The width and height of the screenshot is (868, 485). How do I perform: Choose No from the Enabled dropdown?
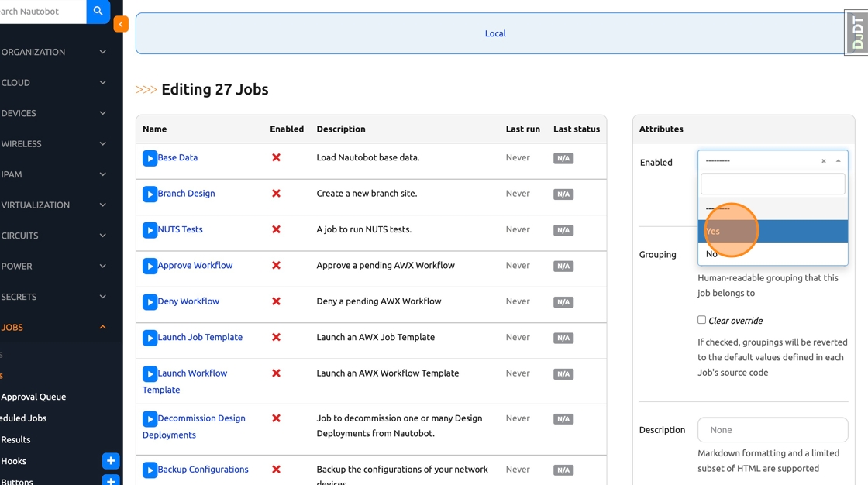772,254
